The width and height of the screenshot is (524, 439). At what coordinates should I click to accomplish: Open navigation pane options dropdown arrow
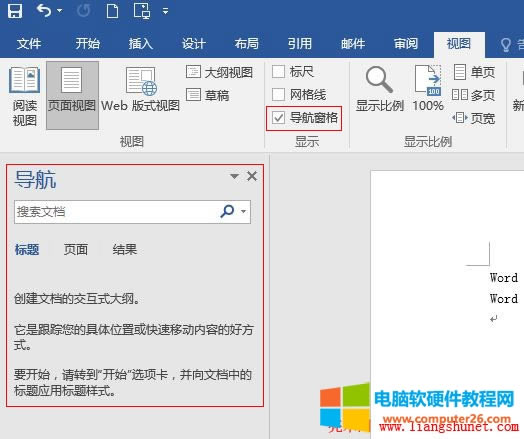[235, 176]
